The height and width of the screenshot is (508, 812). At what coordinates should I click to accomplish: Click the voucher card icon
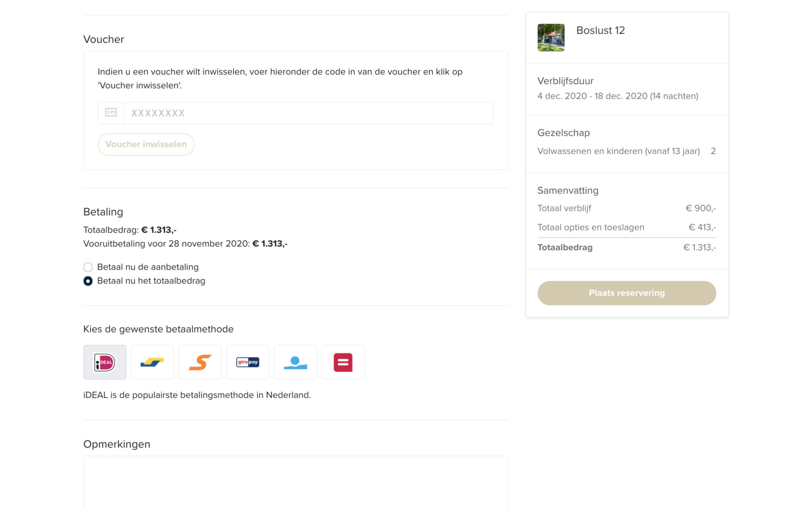pyautogui.click(x=111, y=113)
